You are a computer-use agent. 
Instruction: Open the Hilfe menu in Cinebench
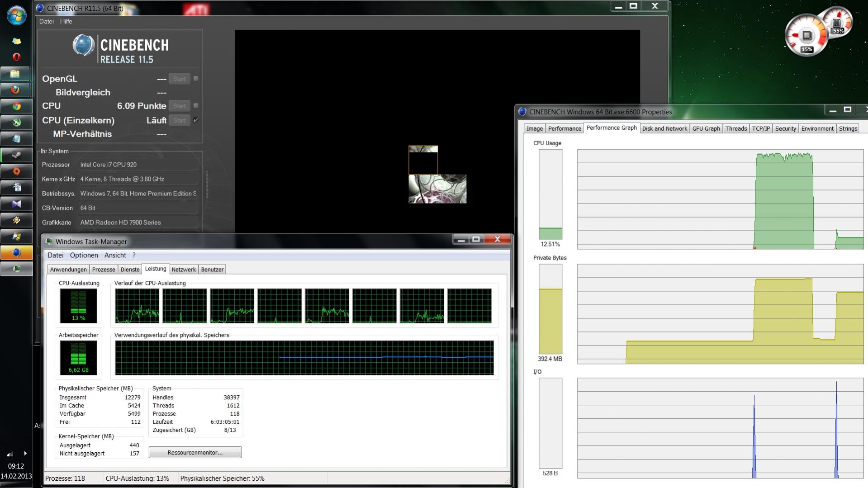click(66, 21)
